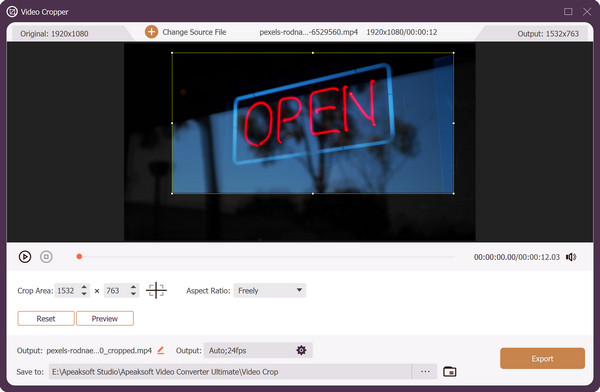Click top-left crop handle
The image size is (600, 392).
pyautogui.click(x=172, y=53)
